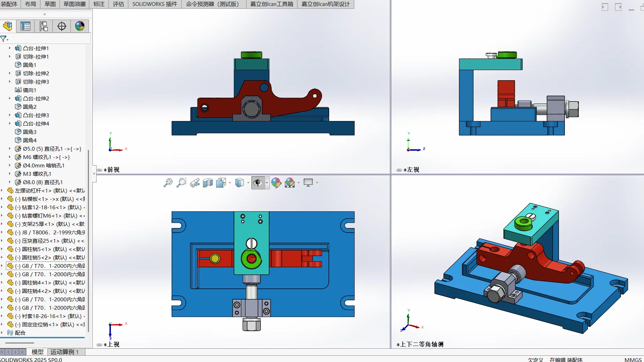This screenshot has height=362, width=644.
Task: Click the Zoom to Area magnifier
Action: pyautogui.click(x=181, y=183)
